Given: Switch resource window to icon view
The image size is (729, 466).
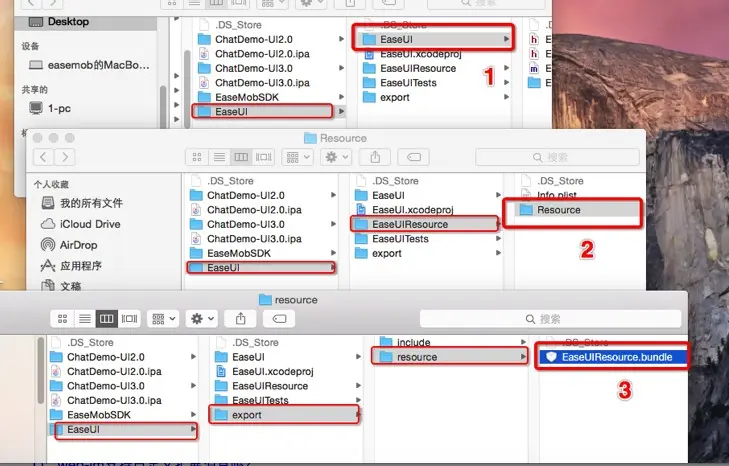Looking at the screenshot, I should coord(62,319).
